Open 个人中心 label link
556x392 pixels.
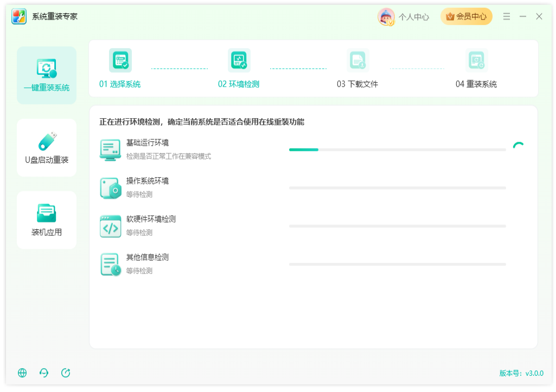click(x=413, y=17)
